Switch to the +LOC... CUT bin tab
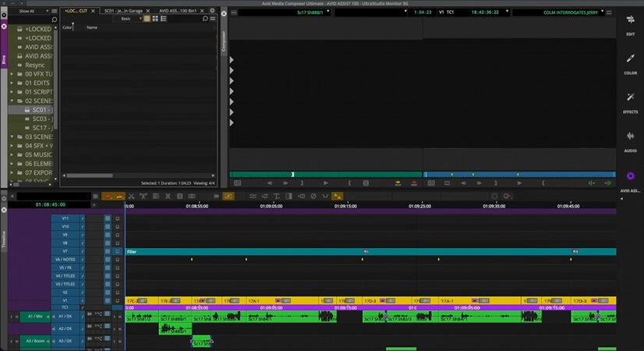 tap(76, 11)
